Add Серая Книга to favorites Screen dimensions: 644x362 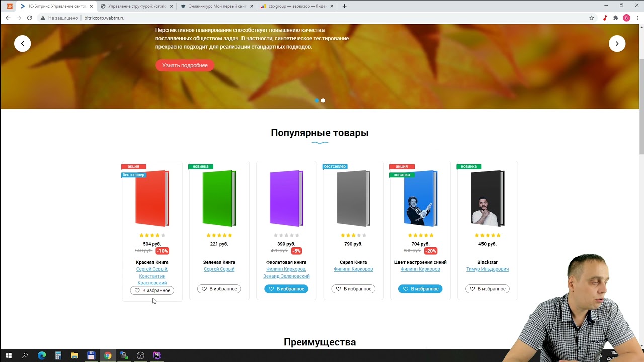[x=353, y=289]
